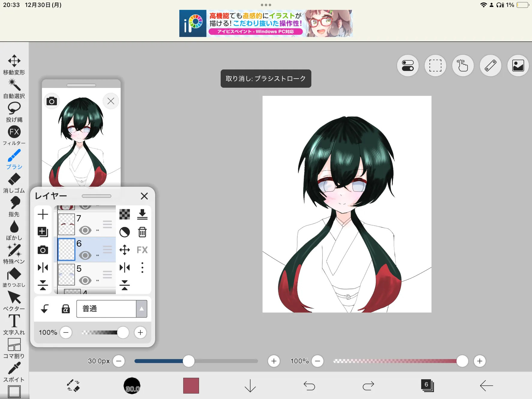The width and height of the screenshot is (532, 399).
Task: Toggle visibility eye of layer 6
Action: (85, 255)
